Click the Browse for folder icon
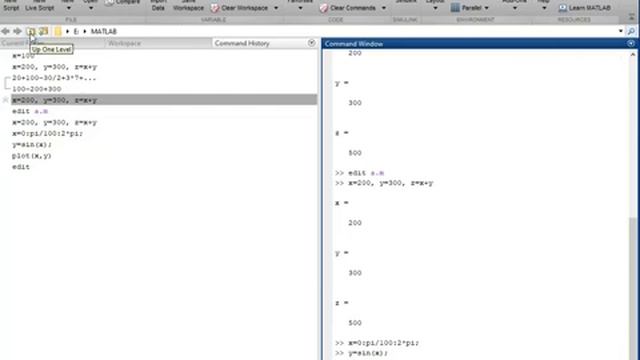Image resolution: width=640 pixels, height=360 pixels. (43, 31)
